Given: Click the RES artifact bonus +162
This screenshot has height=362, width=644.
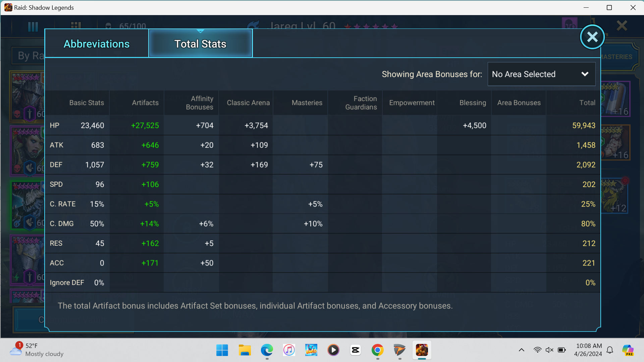Looking at the screenshot, I should click(150, 243).
